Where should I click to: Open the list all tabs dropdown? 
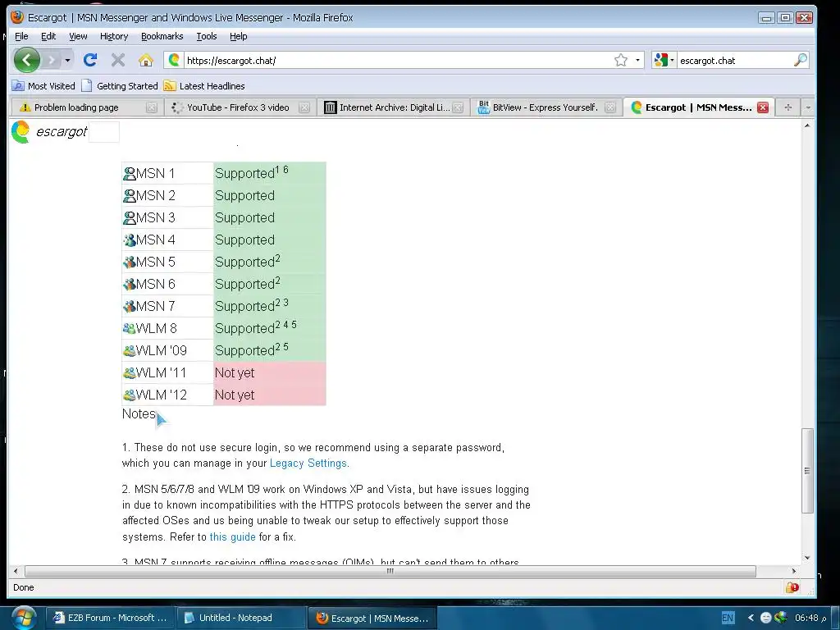(808, 107)
